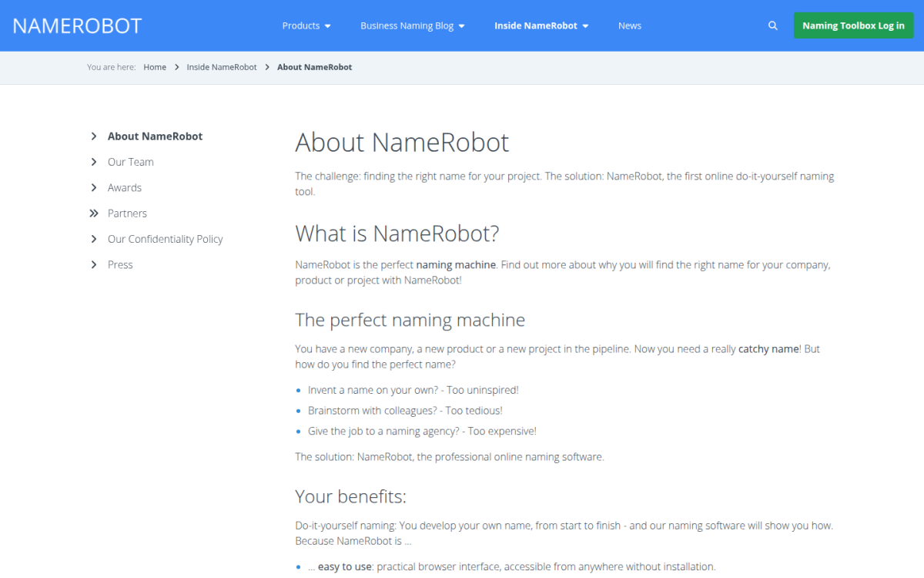
Task: Click The perfect naming machine heading
Action: 410,320
